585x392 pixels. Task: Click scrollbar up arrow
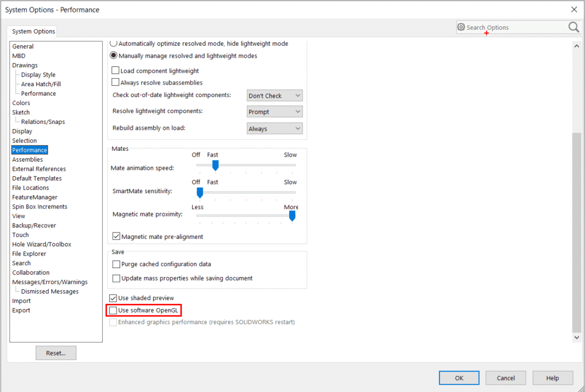tap(576, 46)
